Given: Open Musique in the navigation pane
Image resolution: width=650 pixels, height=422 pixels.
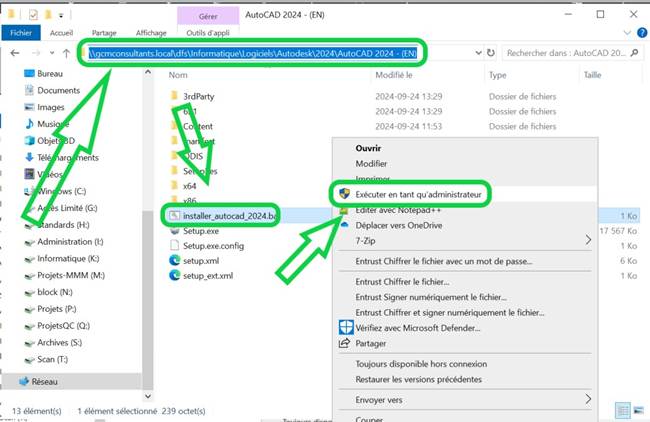Looking at the screenshot, I should [x=53, y=124].
